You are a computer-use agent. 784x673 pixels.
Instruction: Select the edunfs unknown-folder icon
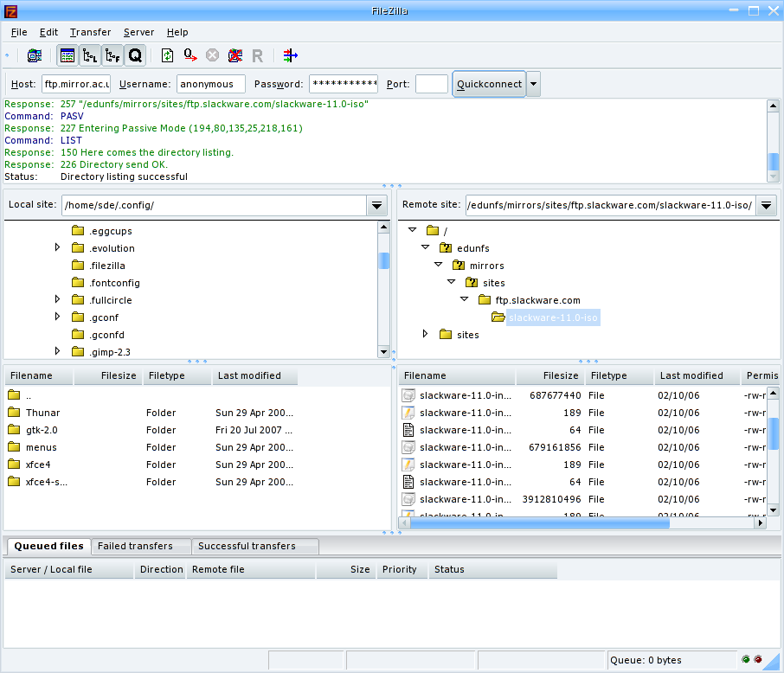pos(446,247)
